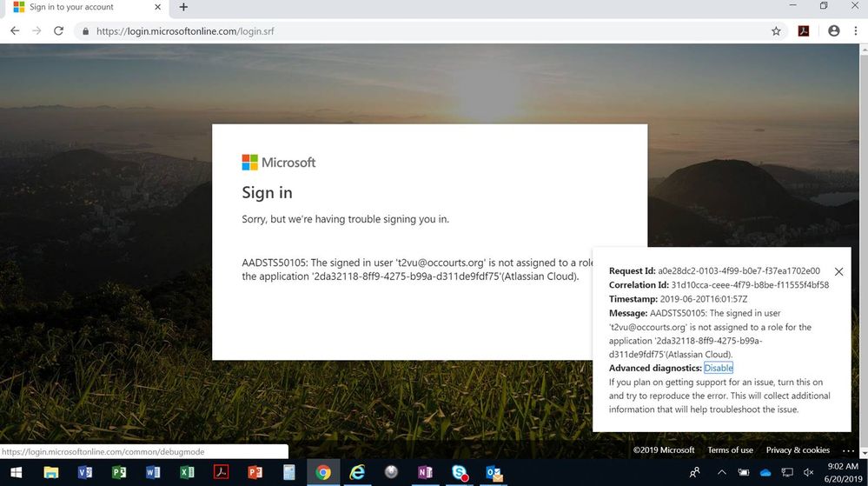Launch OneNote from the taskbar

425,472
